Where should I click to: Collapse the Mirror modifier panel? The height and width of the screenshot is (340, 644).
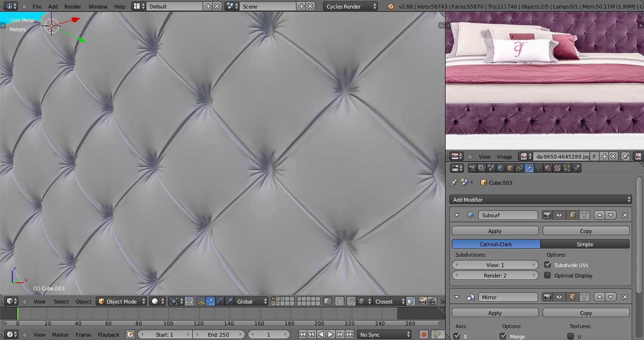[x=456, y=297]
